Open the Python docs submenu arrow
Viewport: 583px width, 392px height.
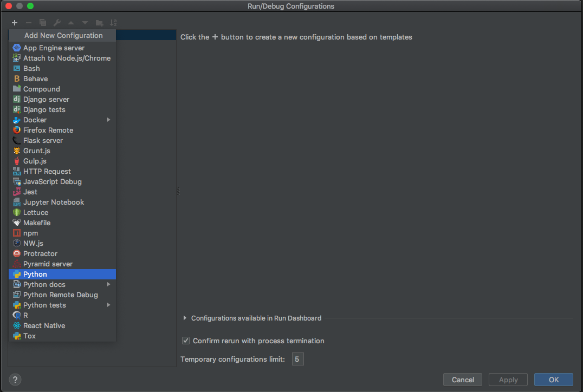tap(108, 284)
